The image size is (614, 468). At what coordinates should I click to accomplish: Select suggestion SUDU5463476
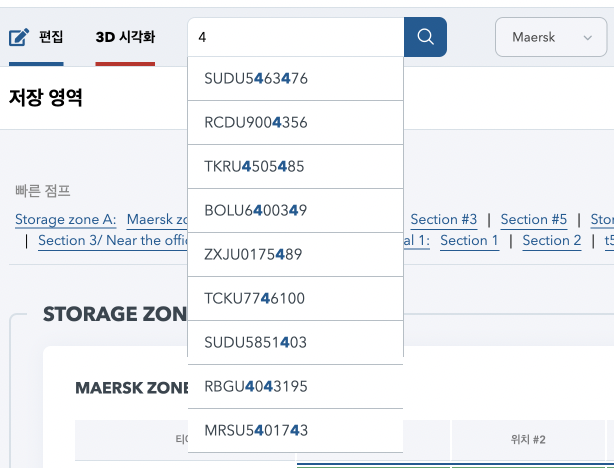point(255,78)
